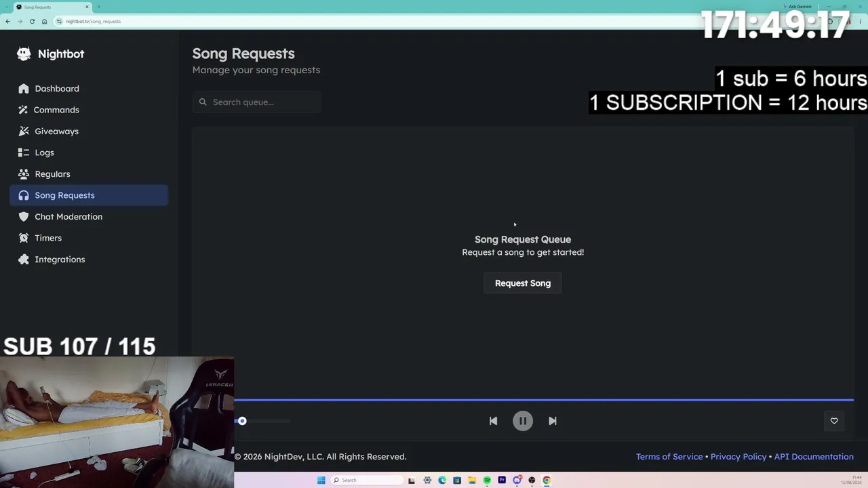
Task: Open a new browser tab
Action: (98, 7)
